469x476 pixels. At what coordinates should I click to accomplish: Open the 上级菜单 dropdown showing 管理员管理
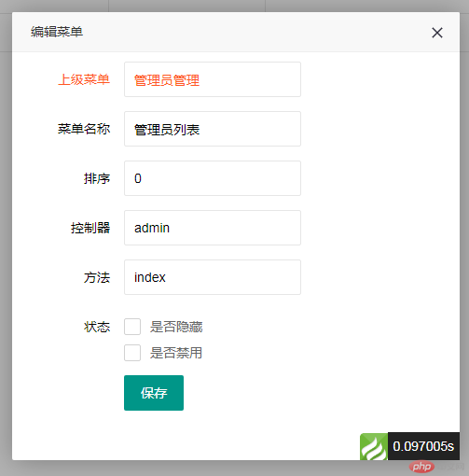click(x=213, y=79)
